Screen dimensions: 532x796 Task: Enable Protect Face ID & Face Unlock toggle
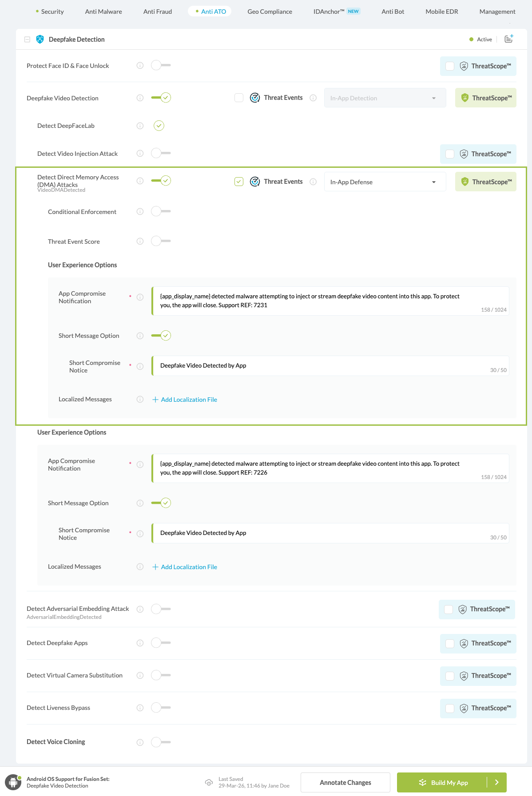pyautogui.click(x=161, y=65)
